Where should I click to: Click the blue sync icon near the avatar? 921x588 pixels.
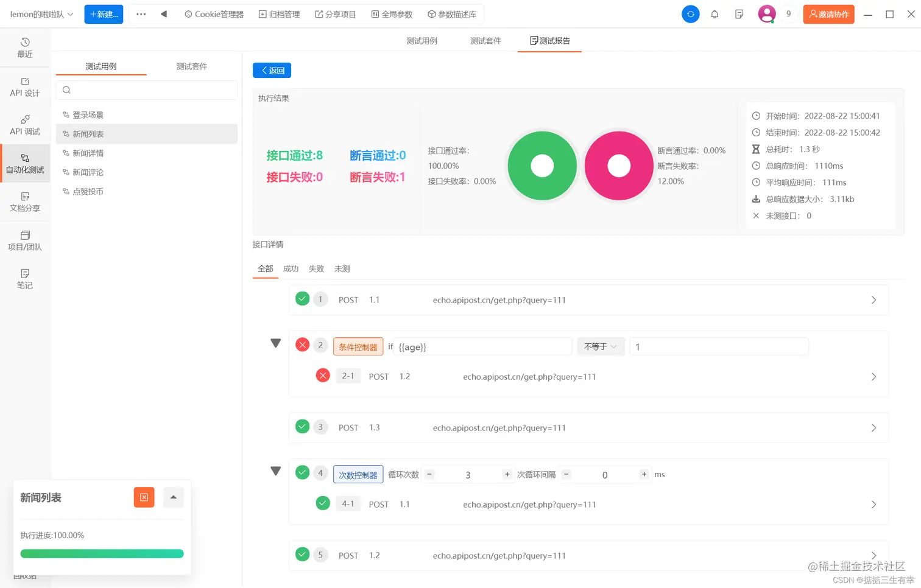(x=690, y=13)
